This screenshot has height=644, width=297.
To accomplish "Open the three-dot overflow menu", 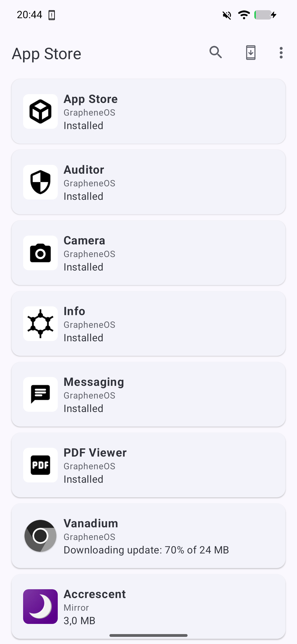I will click(x=281, y=53).
